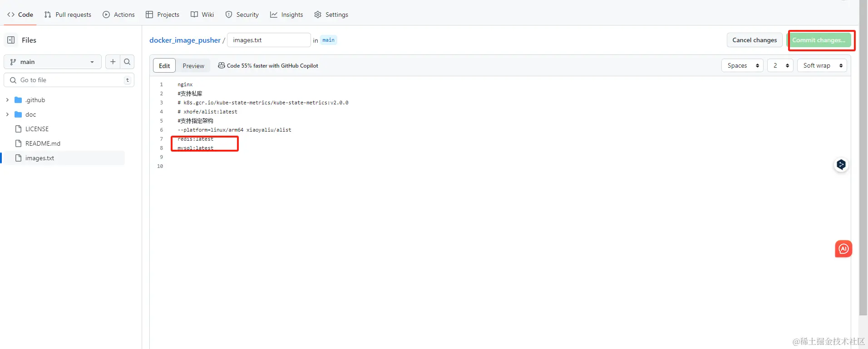Open the Pull requests tab
This screenshot has width=868, height=349.
(x=68, y=15)
